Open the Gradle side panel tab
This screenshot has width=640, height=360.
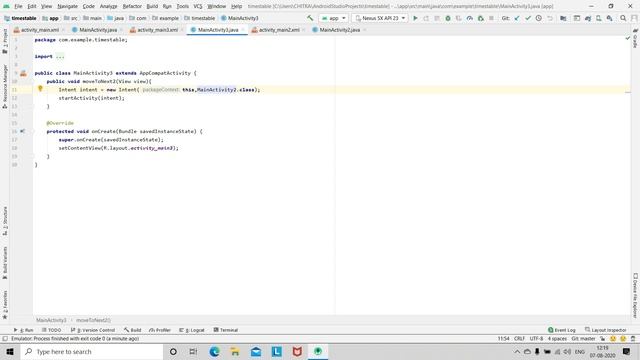coord(635,38)
